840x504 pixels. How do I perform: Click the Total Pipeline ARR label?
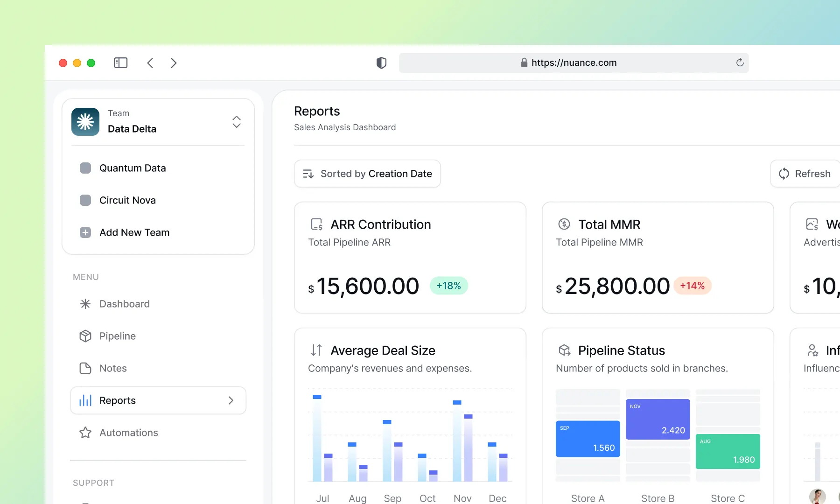point(350,242)
